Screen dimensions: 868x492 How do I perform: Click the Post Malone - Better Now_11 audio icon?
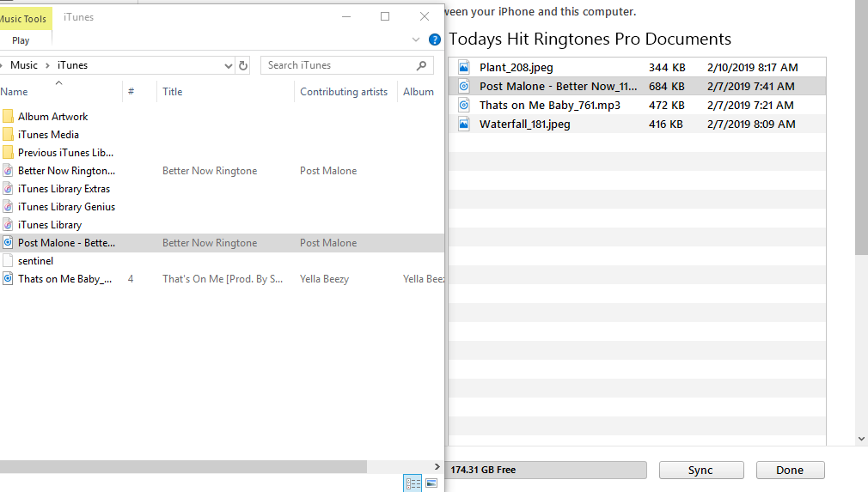pos(464,86)
